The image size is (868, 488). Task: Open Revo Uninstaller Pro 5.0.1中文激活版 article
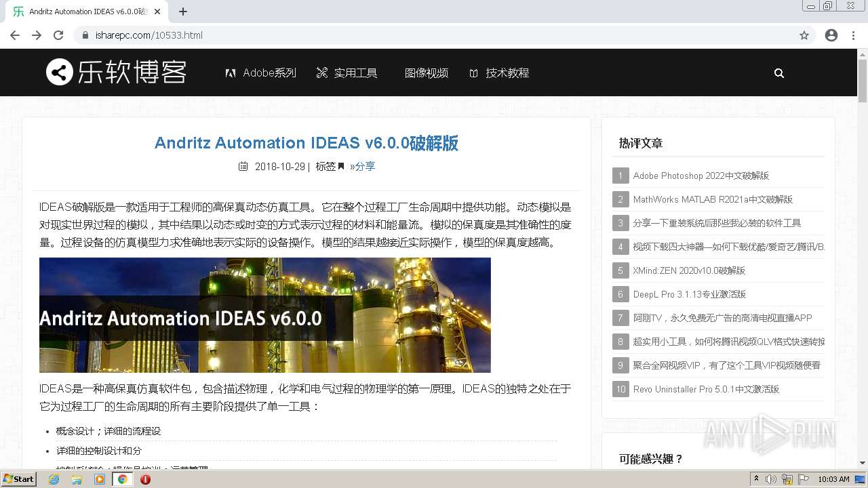pyautogui.click(x=706, y=389)
